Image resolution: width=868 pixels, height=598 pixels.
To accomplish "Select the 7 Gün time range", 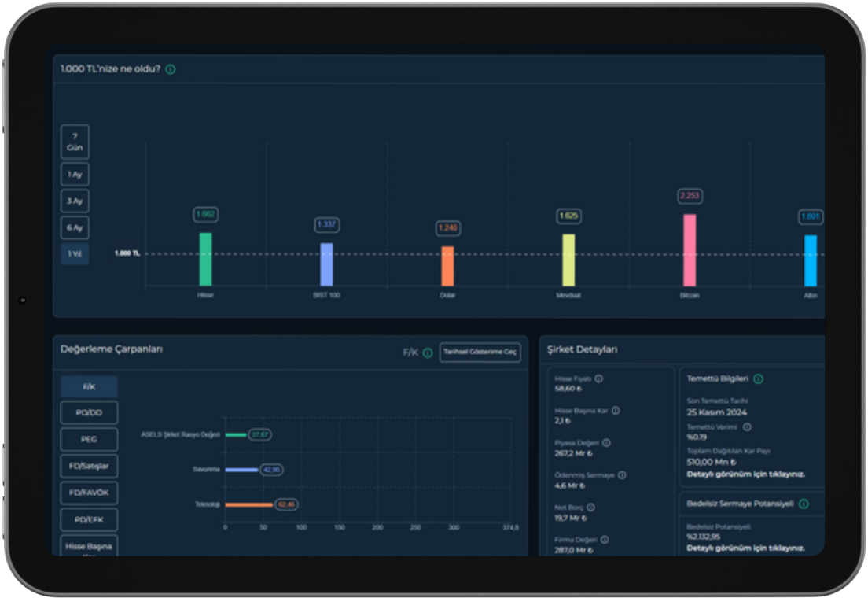I will (x=75, y=142).
